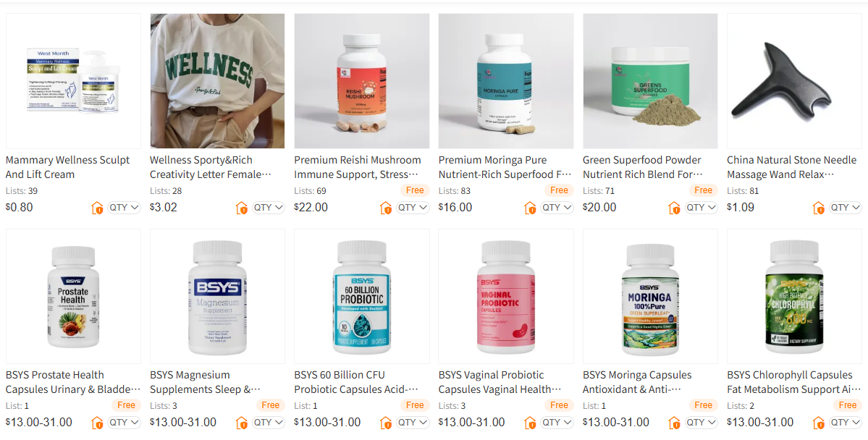868x440 pixels.
Task: Click Free badge on Green Superfood Powder
Action: tap(703, 190)
